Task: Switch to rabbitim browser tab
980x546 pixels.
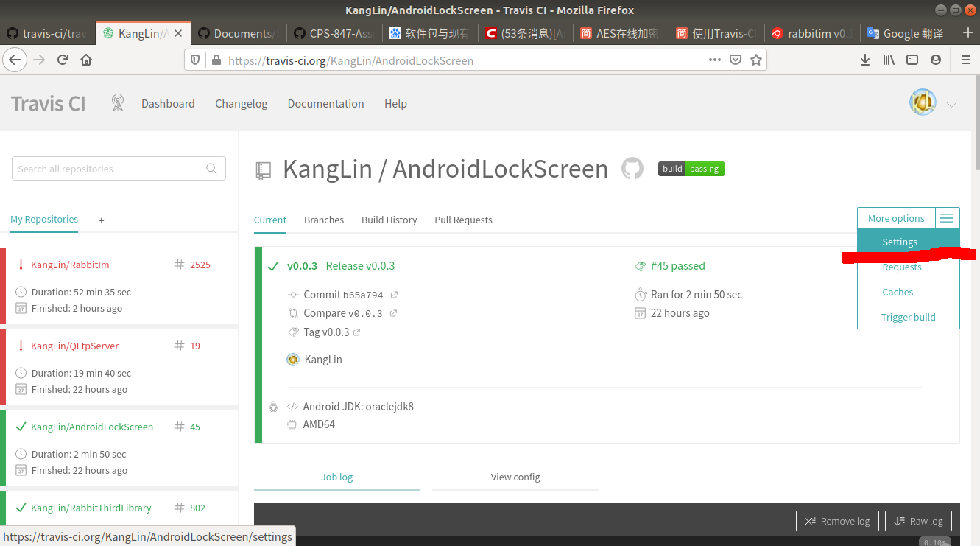Action: point(812,33)
